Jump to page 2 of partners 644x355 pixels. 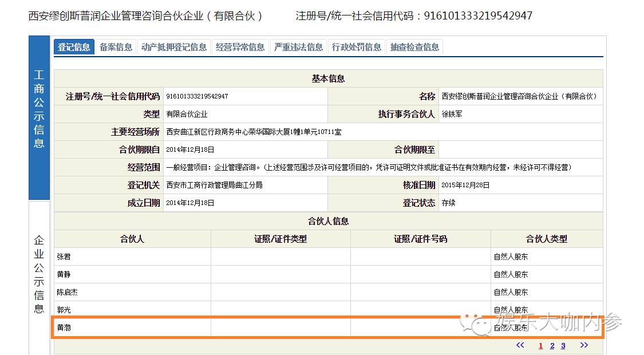click(552, 346)
